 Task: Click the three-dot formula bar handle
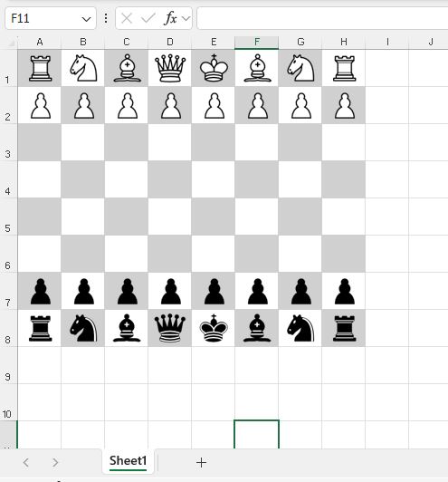[x=106, y=18]
